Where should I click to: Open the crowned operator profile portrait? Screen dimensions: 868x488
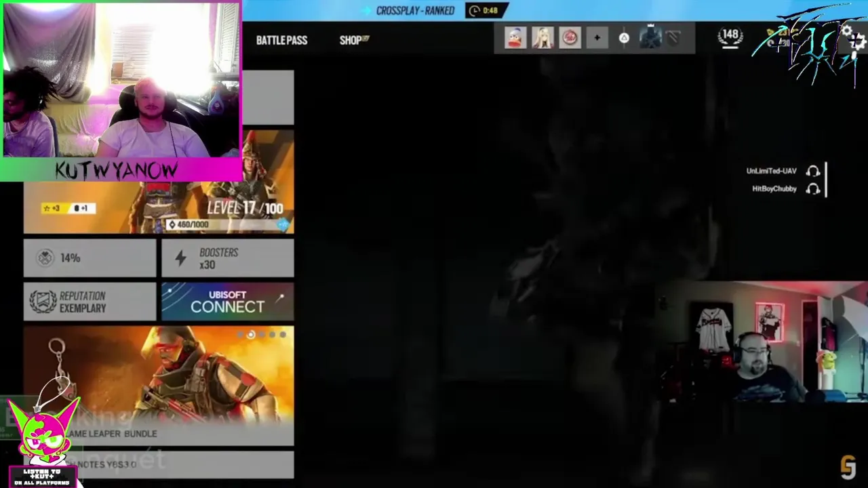650,37
